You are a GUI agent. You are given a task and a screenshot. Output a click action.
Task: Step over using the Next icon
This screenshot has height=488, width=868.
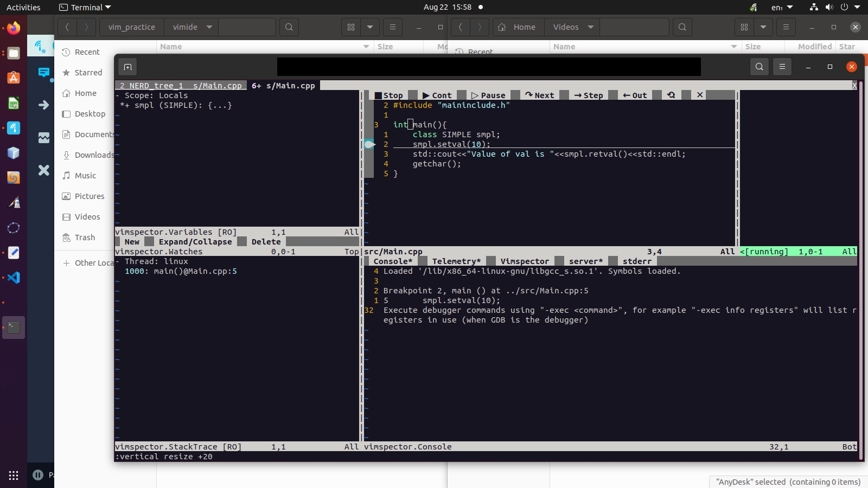tap(540, 95)
